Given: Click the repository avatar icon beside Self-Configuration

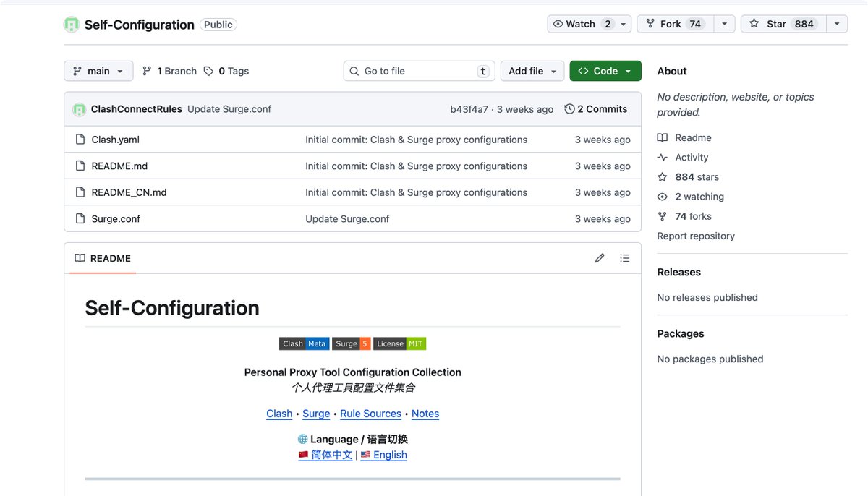Looking at the screenshot, I should tap(72, 25).
